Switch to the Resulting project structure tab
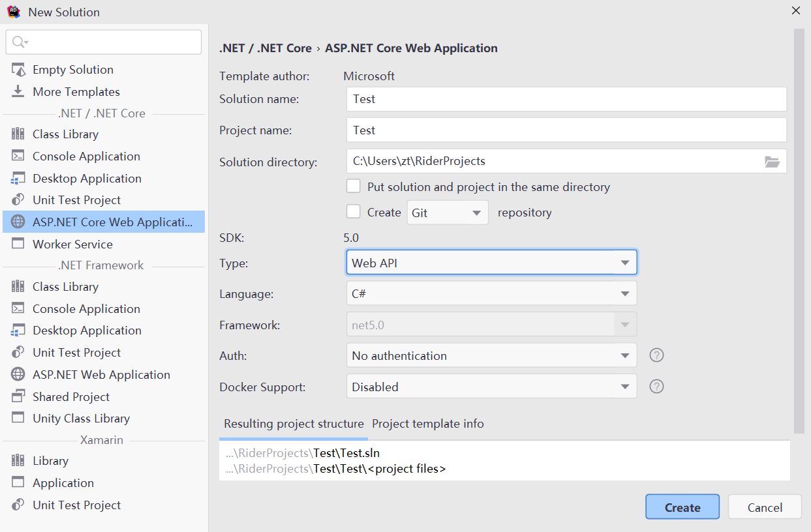This screenshot has width=811, height=532. click(294, 424)
